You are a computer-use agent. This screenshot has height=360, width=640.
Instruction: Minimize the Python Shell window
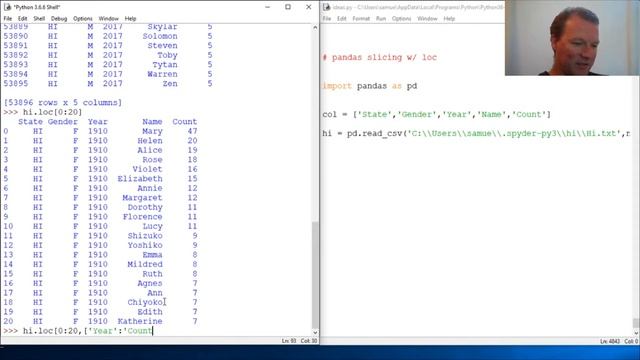pyautogui.click(x=267, y=7)
